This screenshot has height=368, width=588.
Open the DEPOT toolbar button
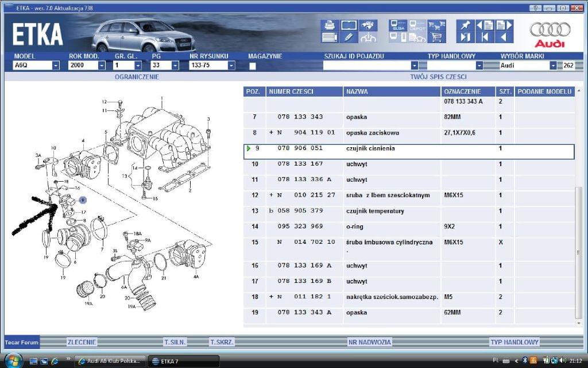417,25
